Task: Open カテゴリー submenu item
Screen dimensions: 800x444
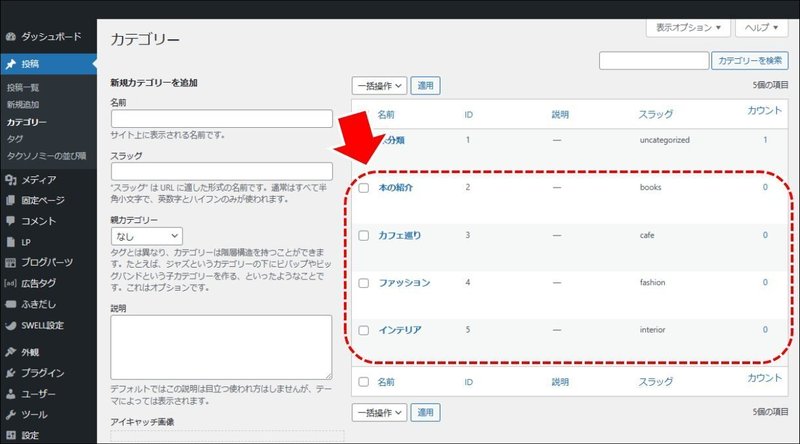Action: 27,122
